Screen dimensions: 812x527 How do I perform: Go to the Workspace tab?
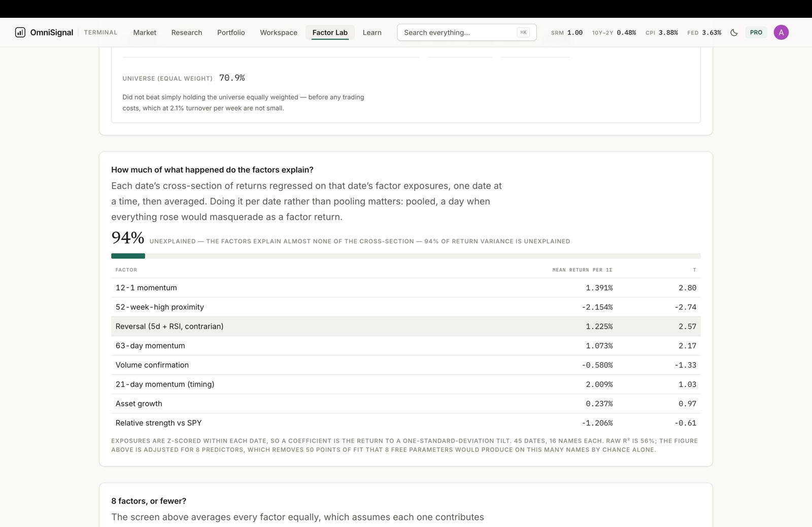279,32
